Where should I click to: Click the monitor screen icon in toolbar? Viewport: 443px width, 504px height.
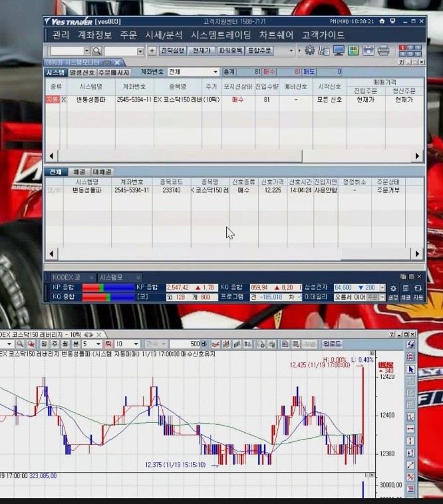point(339,51)
